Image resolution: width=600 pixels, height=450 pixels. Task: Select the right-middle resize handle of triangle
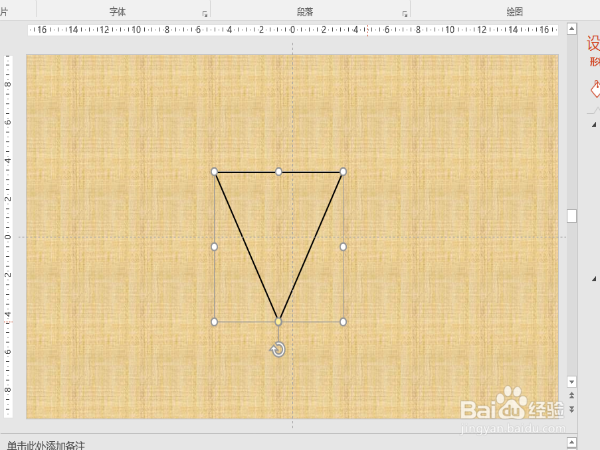[x=343, y=247]
